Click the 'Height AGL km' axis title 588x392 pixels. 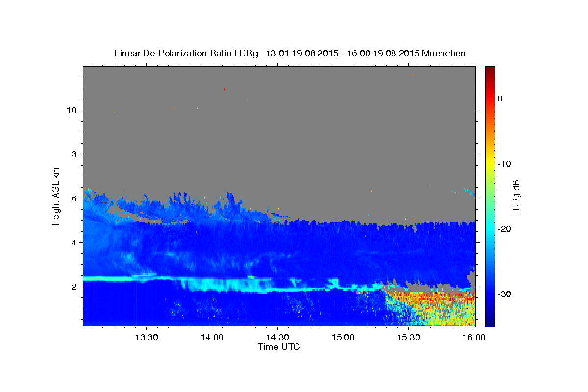coord(56,196)
